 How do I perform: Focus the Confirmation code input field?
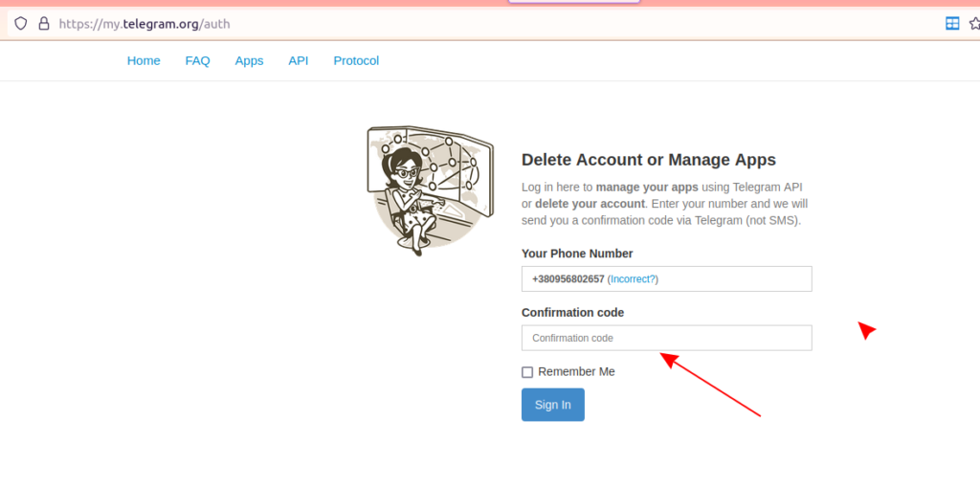pos(667,338)
